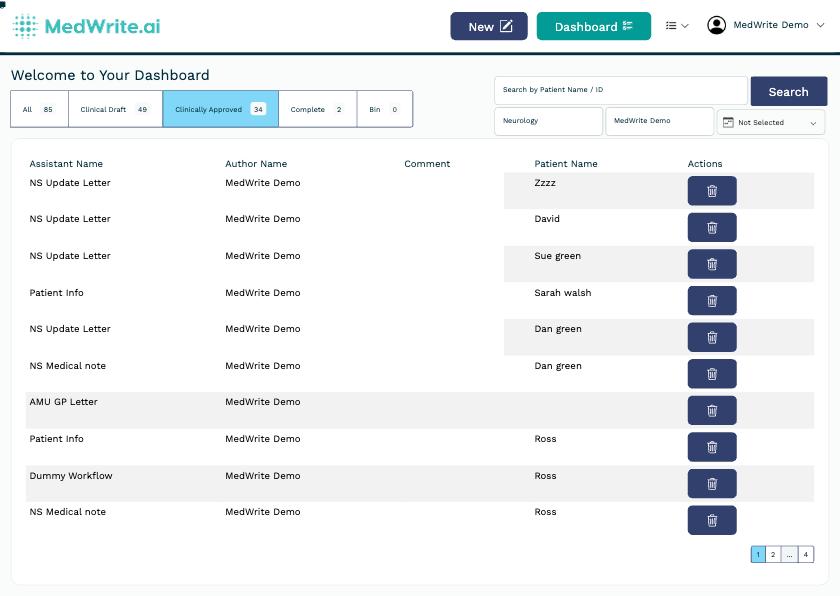Open the Bin tab
This screenshot has height=596, width=840.
click(x=384, y=109)
